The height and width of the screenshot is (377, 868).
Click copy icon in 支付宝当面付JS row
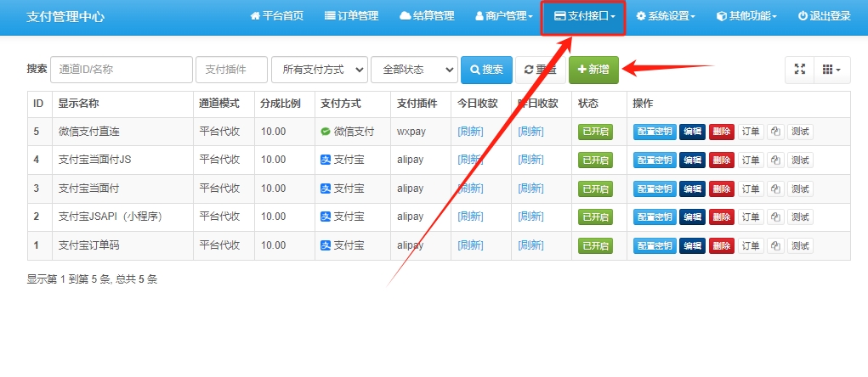(x=775, y=160)
